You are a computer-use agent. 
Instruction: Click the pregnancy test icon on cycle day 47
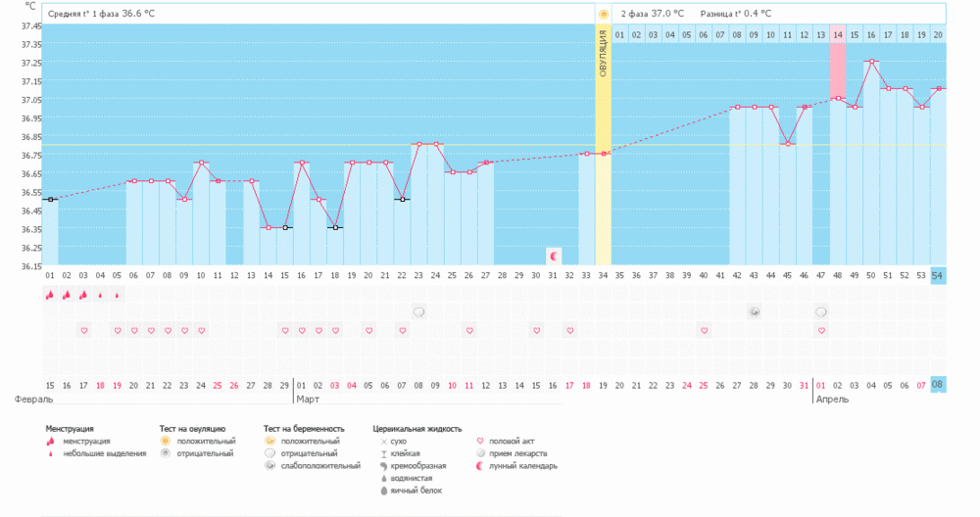821,311
